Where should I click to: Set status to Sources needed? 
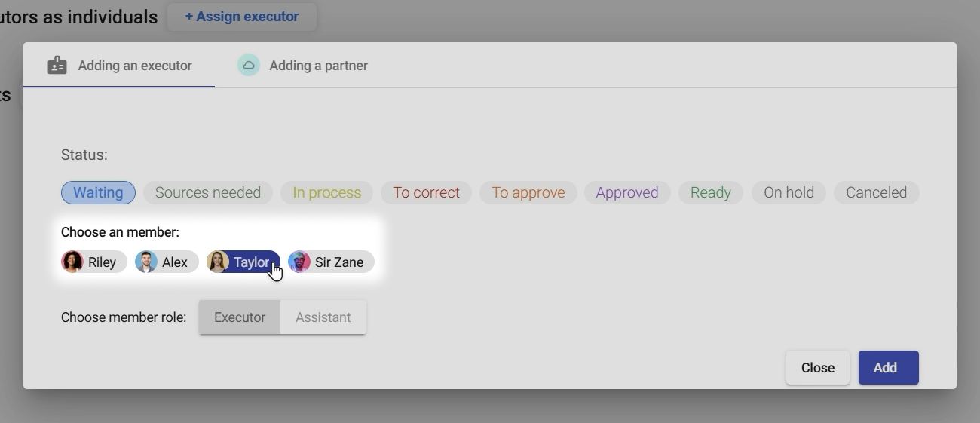[208, 192]
